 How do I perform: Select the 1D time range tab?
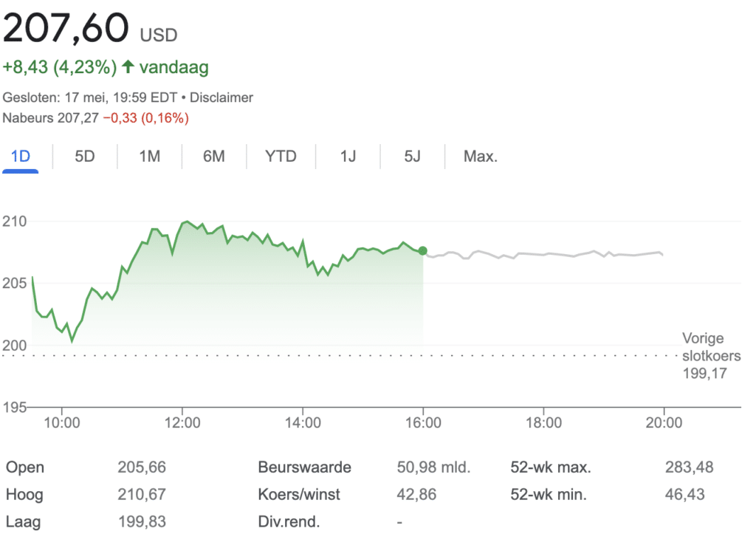(x=20, y=157)
